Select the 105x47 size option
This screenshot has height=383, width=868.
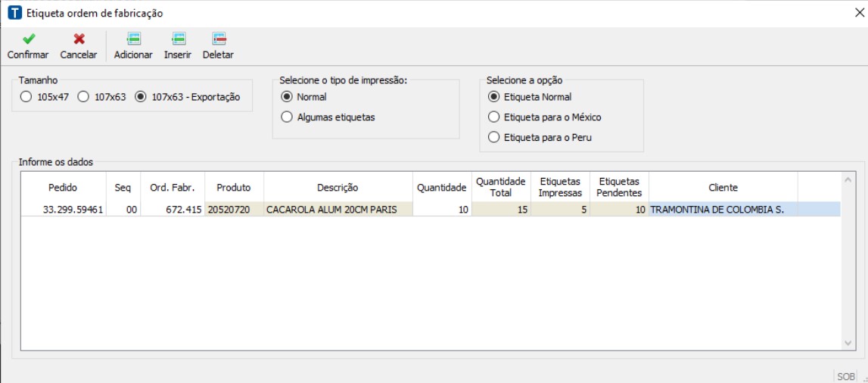pos(26,97)
